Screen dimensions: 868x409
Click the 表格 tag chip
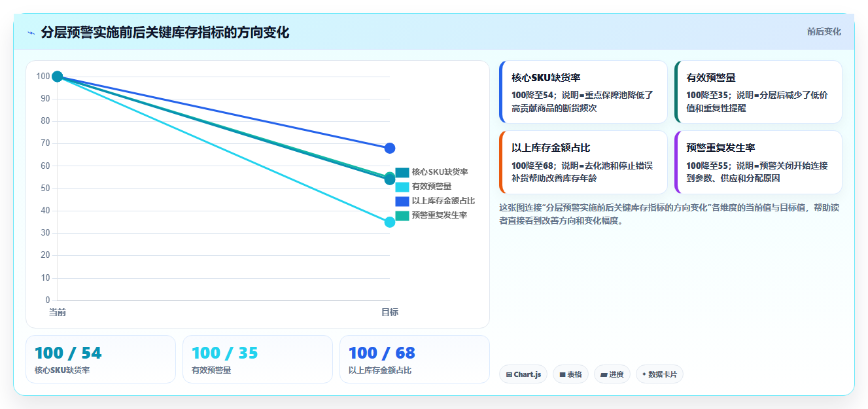pos(570,374)
